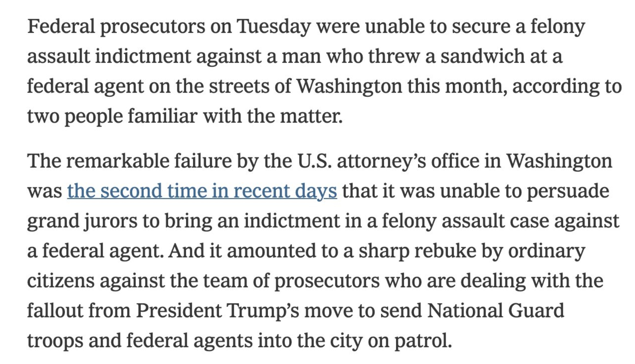Click the word 'according' in the first paragraph
Screen dimensions: 635x364
point(556,86)
